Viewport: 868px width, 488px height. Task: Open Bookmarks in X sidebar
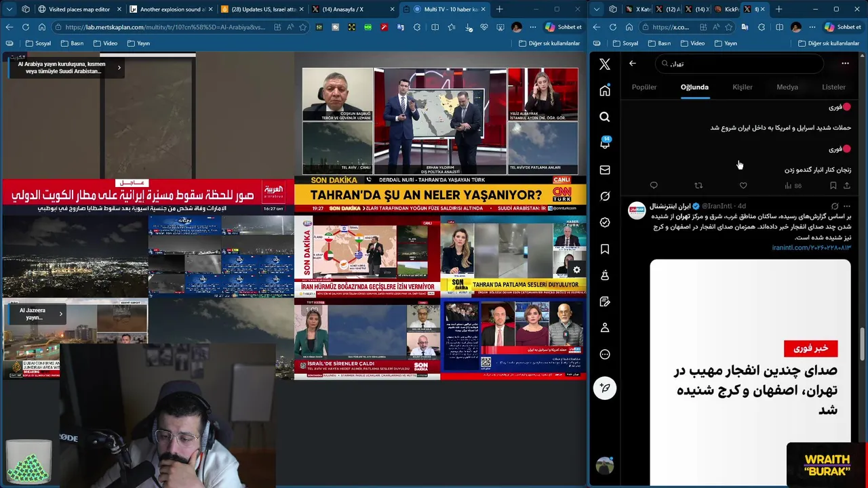[605, 249]
